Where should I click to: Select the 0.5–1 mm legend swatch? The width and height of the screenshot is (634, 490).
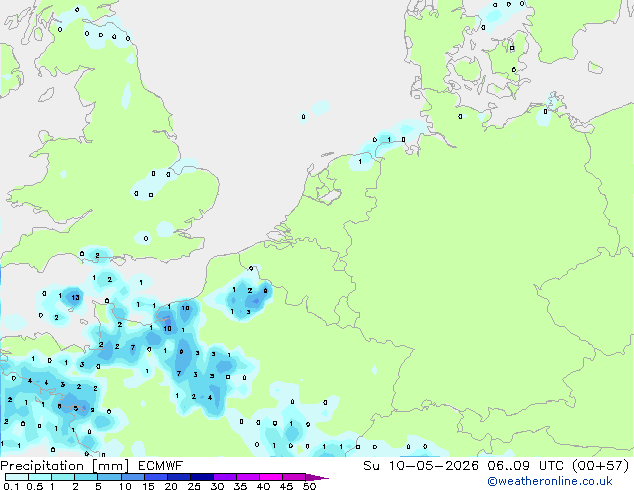pyautogui.click(x=40, y=477)
